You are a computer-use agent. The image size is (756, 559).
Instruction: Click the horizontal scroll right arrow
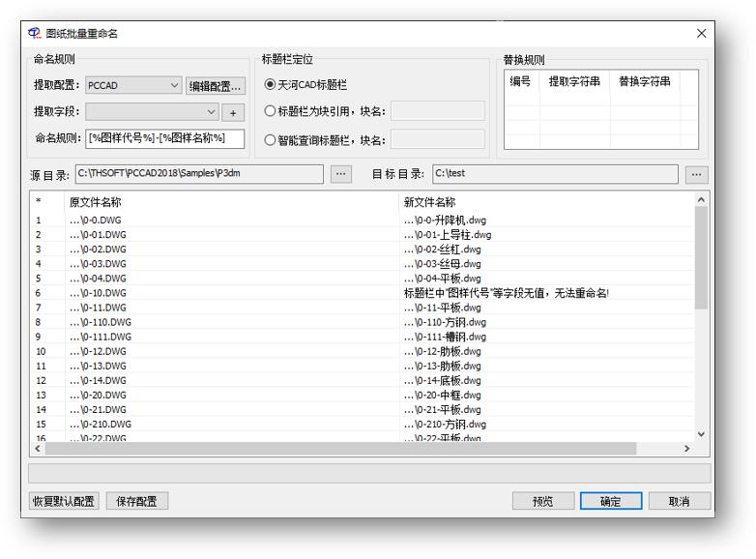point(686,449)
